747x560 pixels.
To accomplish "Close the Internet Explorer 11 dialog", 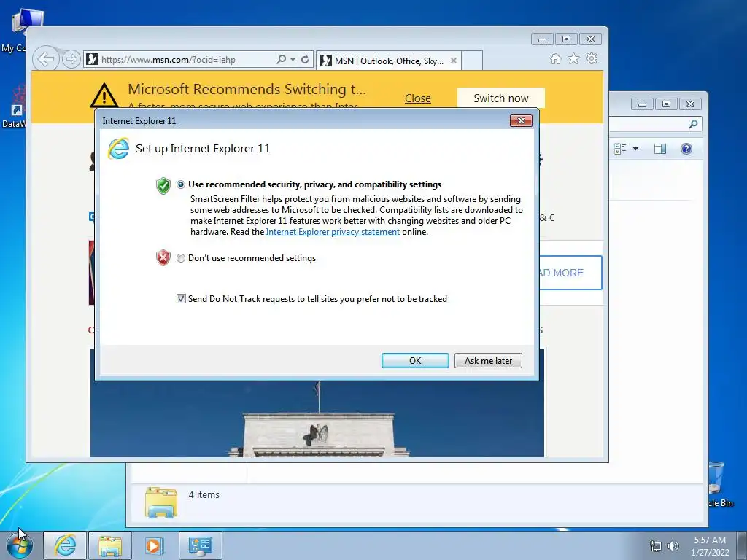I will [x=521, y=120].
